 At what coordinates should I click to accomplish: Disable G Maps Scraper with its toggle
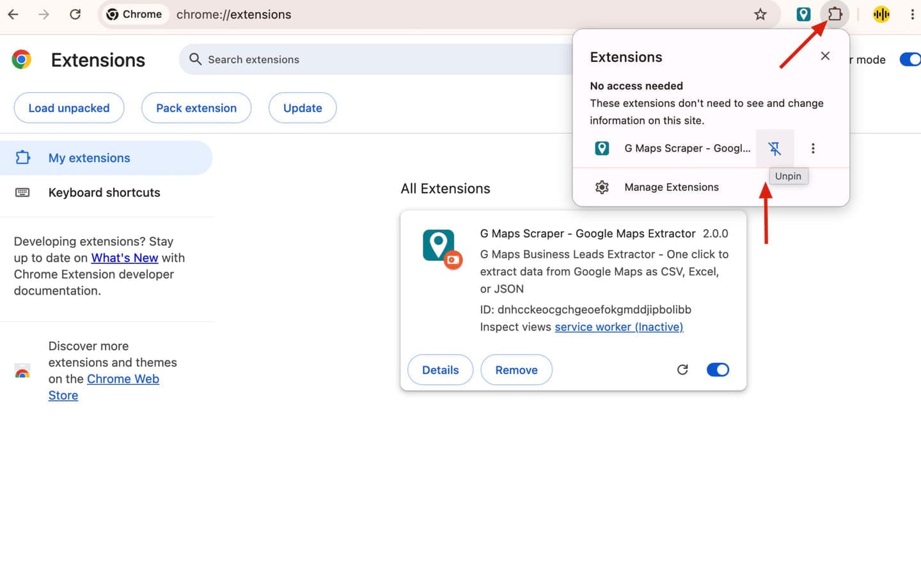tap(718, 369)
